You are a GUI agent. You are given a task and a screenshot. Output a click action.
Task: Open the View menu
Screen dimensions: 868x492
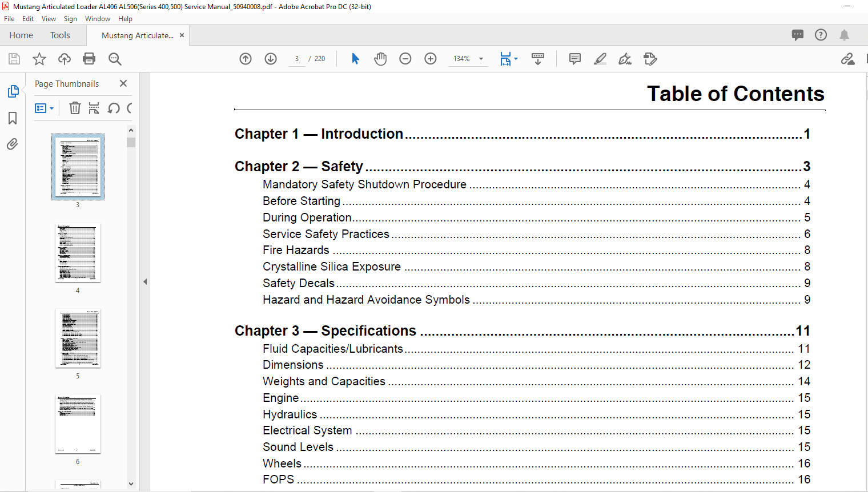tap(49, 19)
